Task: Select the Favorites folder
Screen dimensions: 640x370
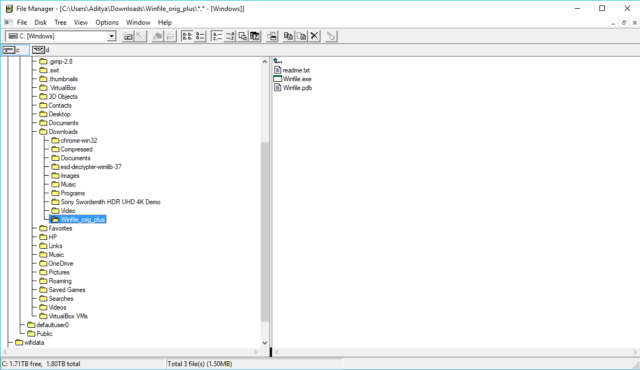Action: coord(56,228)
